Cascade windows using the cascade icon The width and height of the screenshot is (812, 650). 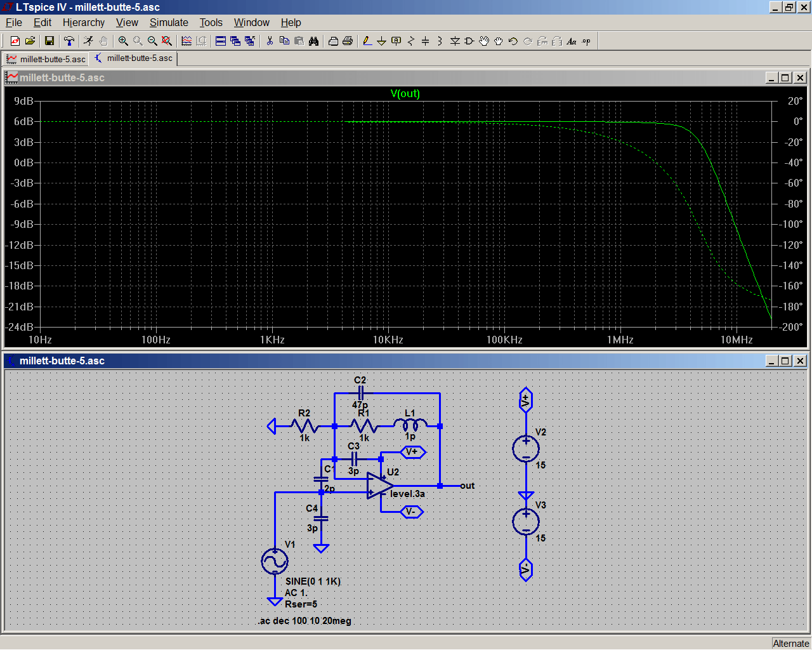[235, 41]
